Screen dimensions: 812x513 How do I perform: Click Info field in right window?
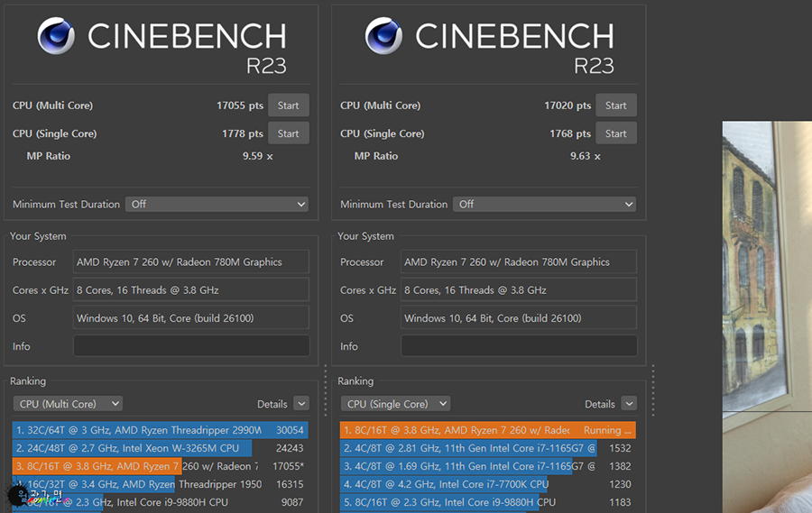tap(519, 346)
